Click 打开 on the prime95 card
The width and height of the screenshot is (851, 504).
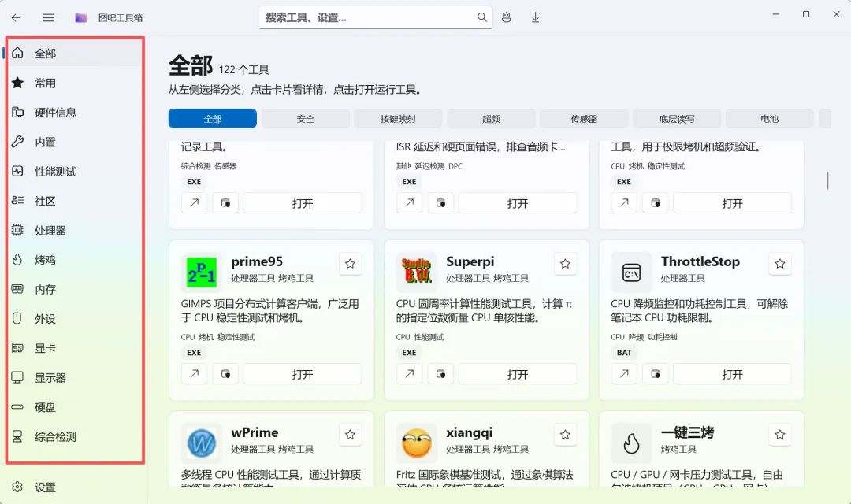click(x=303, y=374)
